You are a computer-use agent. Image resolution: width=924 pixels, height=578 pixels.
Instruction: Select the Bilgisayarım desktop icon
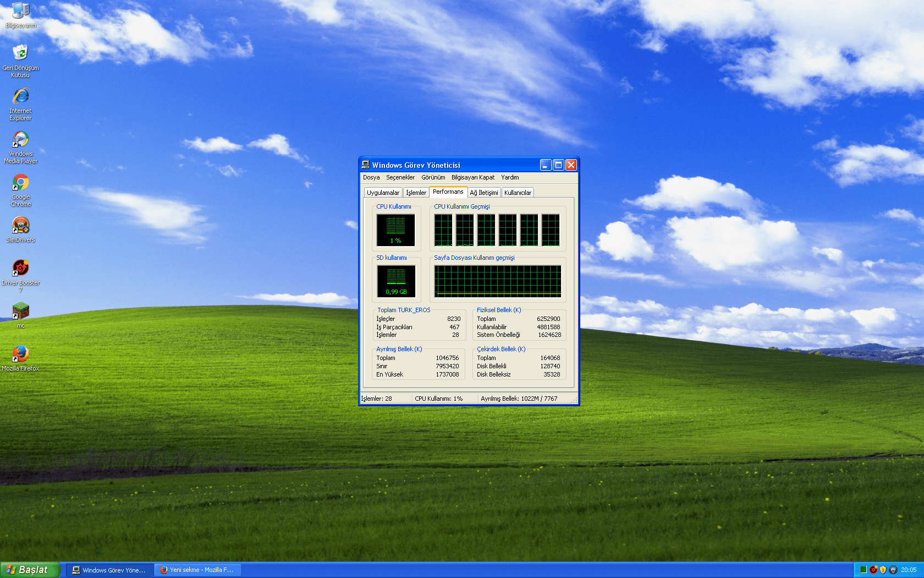(x=21, y=14)
